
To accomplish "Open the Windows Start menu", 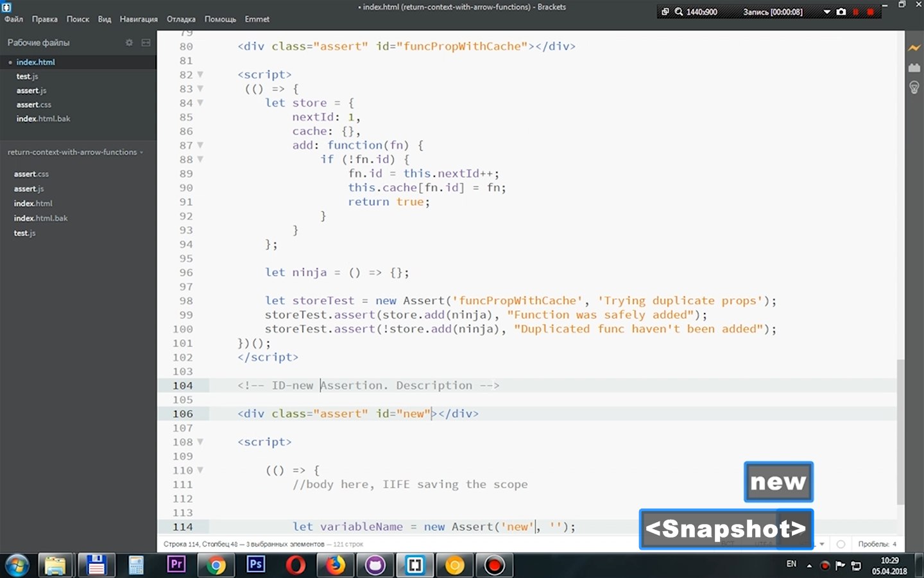I will pos(17,565).
